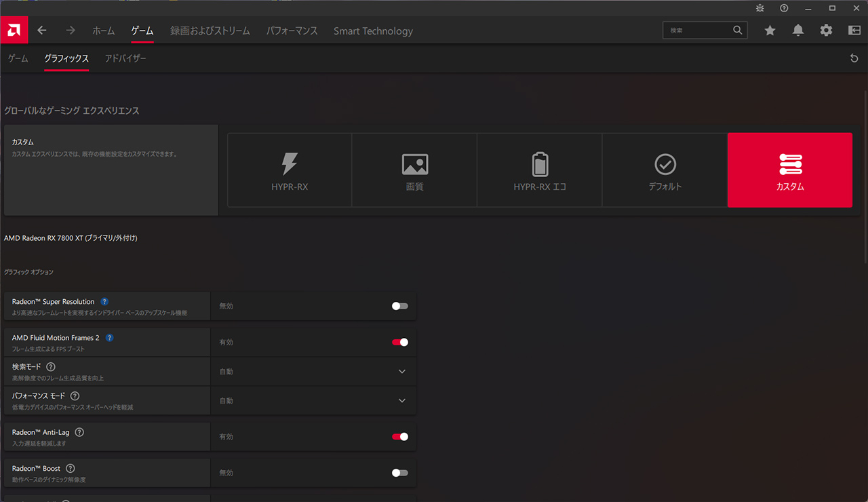The height and width of the screenshot is (502, 868).
Task: Click the グラフィック オプション heading
Action: click(28, 272)
